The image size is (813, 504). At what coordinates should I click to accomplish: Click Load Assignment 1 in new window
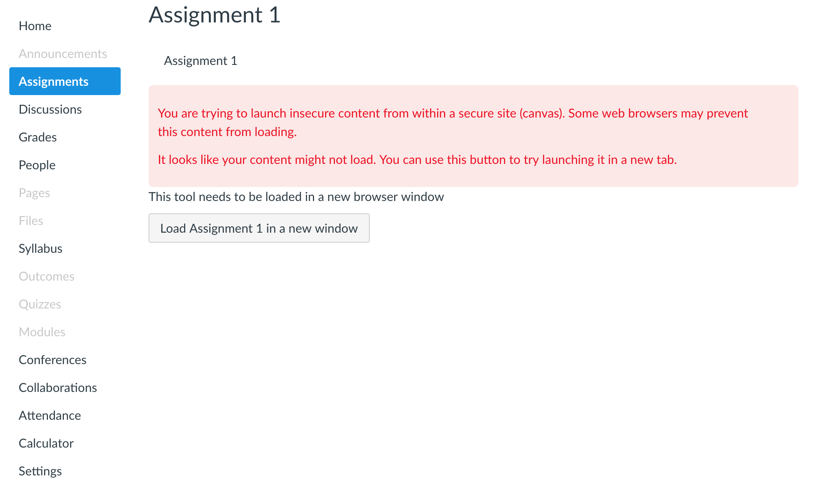[x=260, y=228]
